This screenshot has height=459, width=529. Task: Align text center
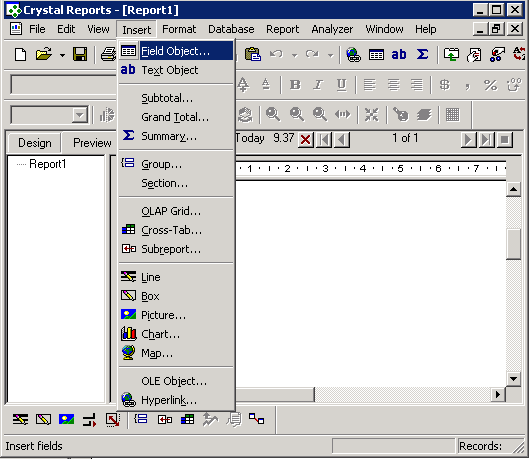pos(393,85)
